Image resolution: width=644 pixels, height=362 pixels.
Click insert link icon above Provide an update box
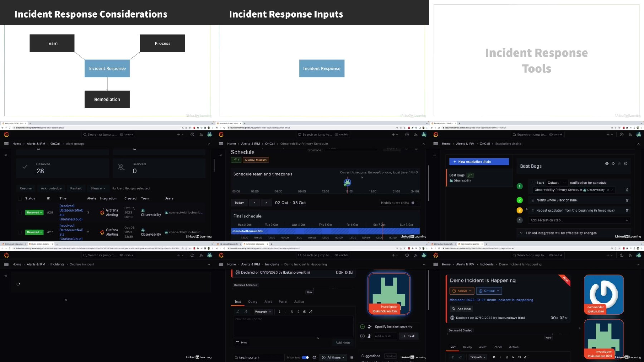311,312
